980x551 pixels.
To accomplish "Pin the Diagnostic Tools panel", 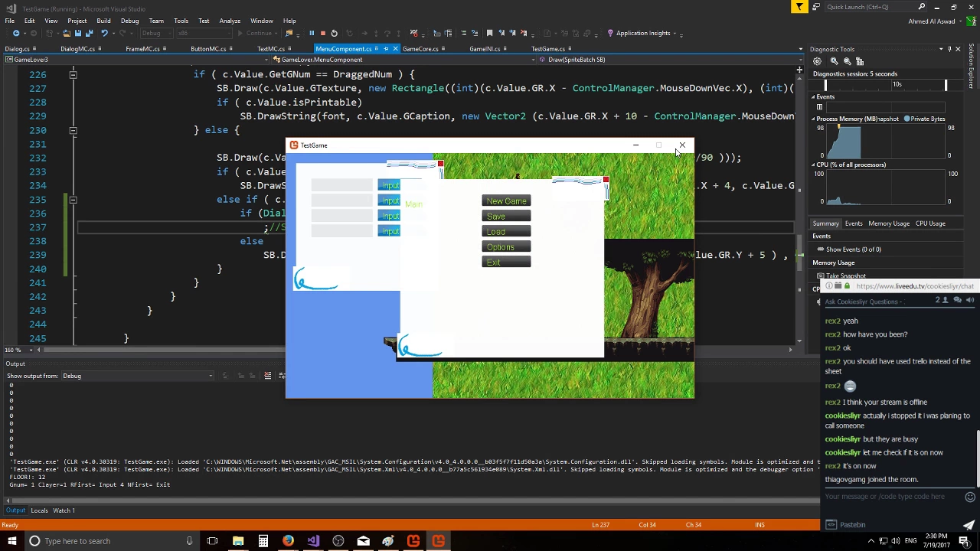I will pos(949,49).
